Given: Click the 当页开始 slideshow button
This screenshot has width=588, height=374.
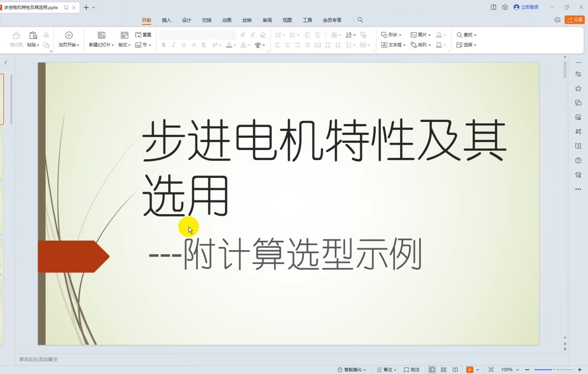Looking at the screenshot, I should coord(69,39).
